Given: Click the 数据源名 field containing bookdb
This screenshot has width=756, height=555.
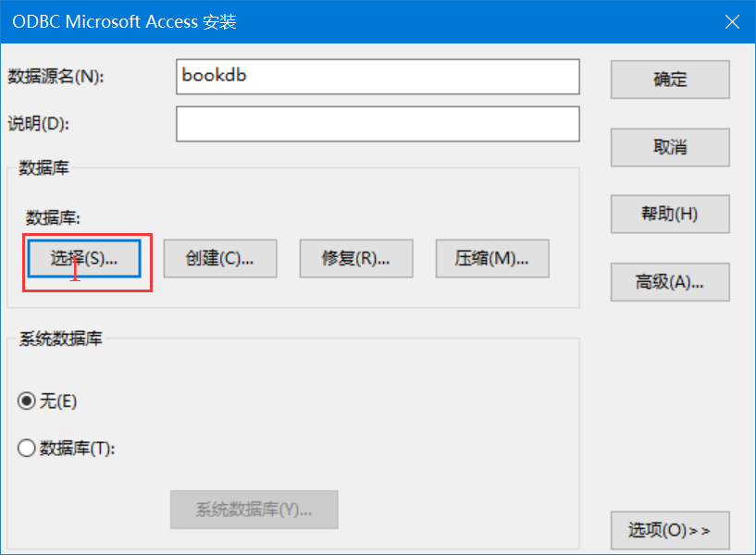Looking at the screenshot, I should [x=378, y=77].
